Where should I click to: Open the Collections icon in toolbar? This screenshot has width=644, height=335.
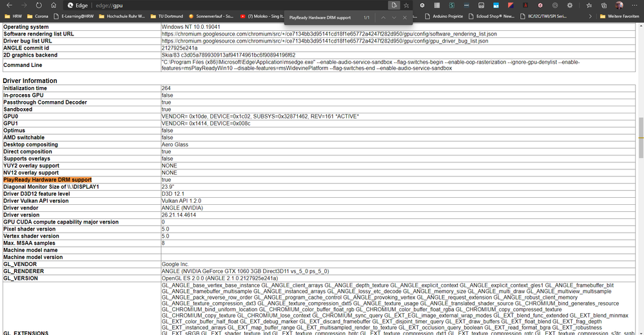604,5
